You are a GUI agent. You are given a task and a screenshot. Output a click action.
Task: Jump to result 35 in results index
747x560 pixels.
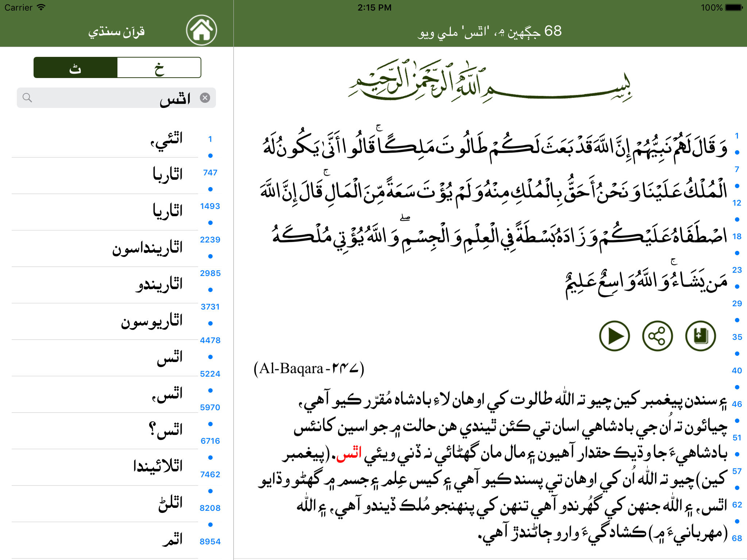pyautogui.click(x=737, y=337)
